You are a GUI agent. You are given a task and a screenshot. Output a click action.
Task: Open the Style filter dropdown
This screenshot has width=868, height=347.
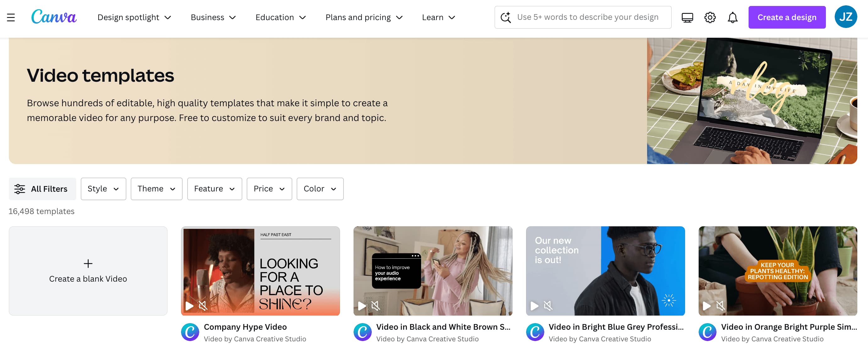[x=103, y=189]
